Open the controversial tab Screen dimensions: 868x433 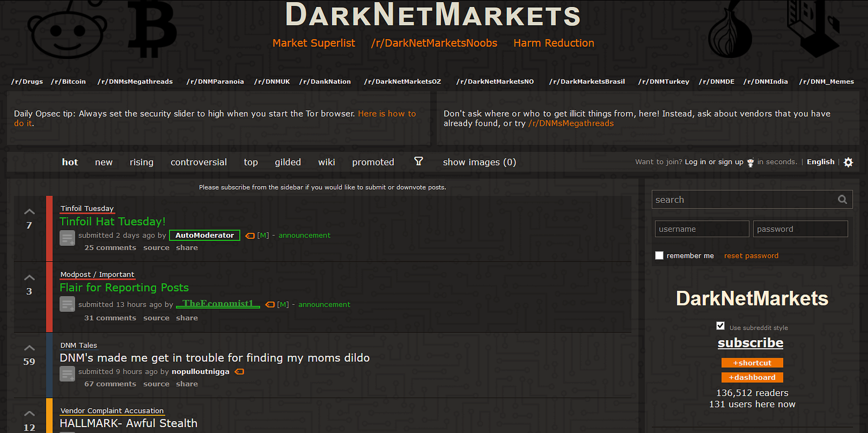pyautogui.click(x=199, y=162)
